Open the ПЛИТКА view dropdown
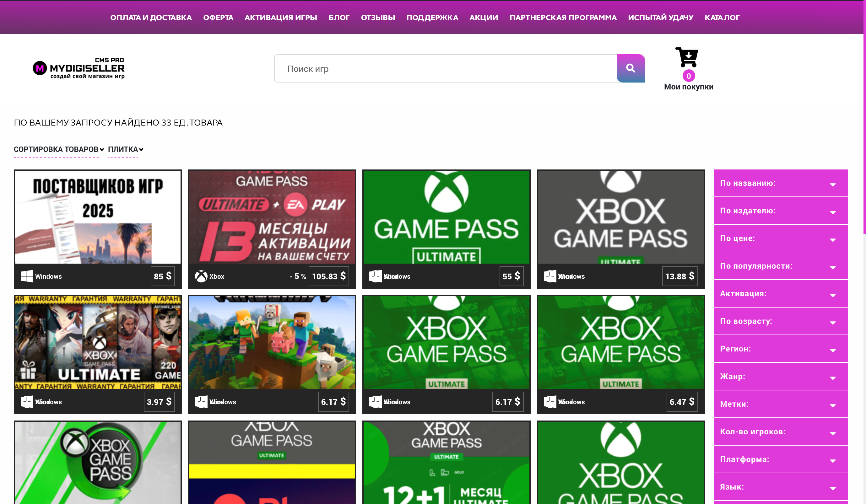This screenshot has height=504, width=866. pos(125,149)
